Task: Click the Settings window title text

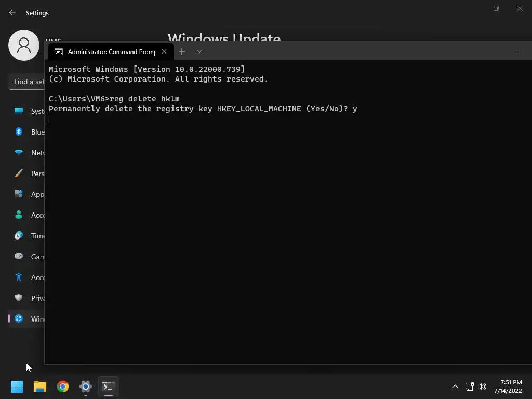Action: click(x=37, y=13)
